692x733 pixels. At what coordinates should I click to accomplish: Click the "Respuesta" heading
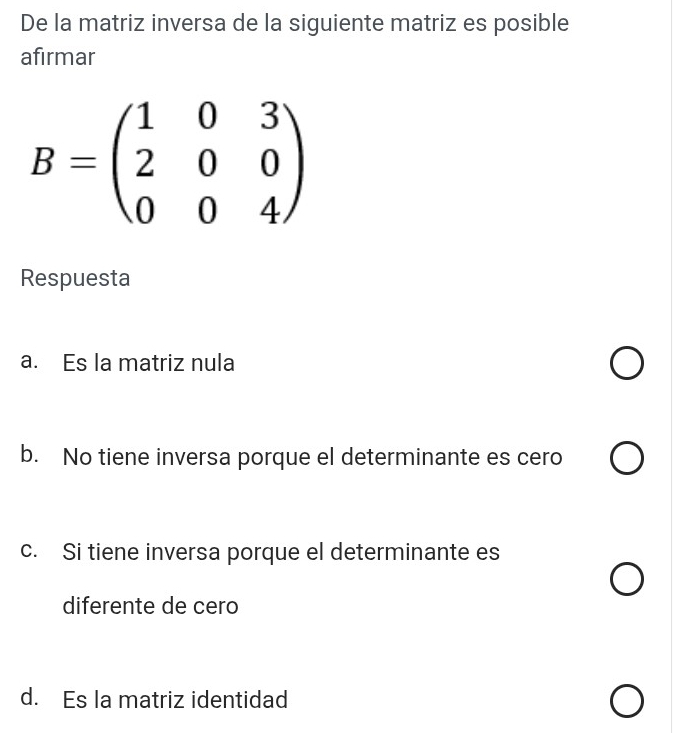(x=75, y=278)
